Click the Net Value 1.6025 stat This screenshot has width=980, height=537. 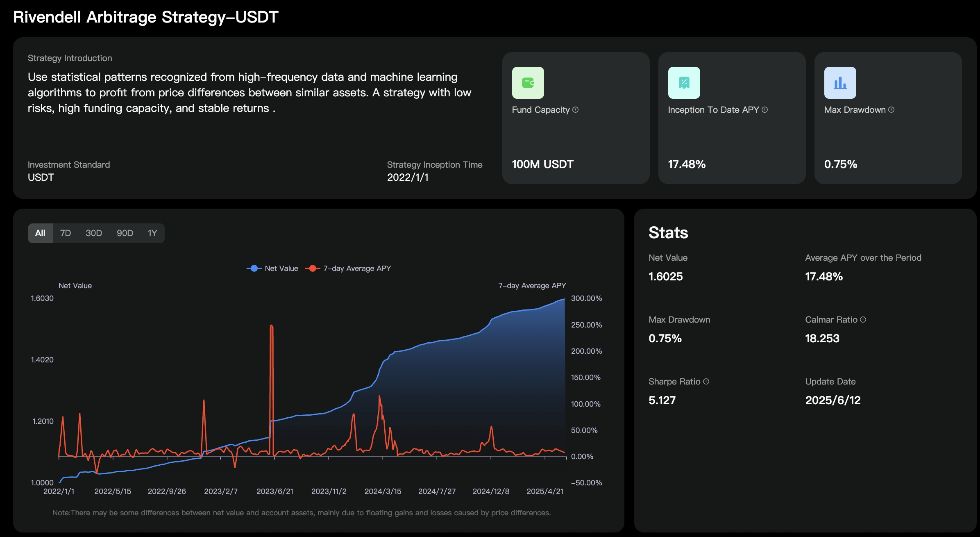[666, 277]
